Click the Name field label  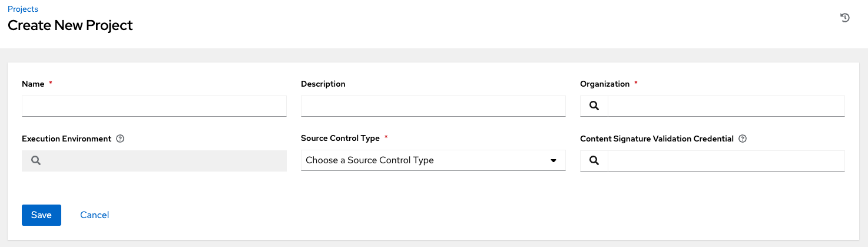(33, 84)
